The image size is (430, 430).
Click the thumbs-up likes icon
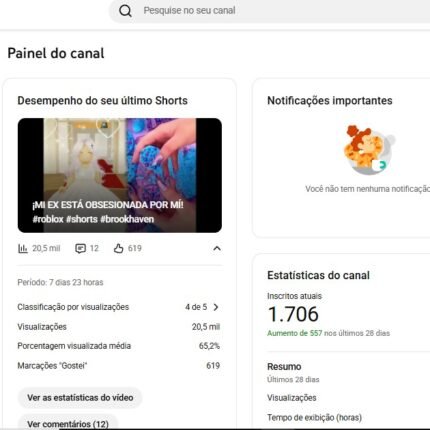(x=118, y=248)
